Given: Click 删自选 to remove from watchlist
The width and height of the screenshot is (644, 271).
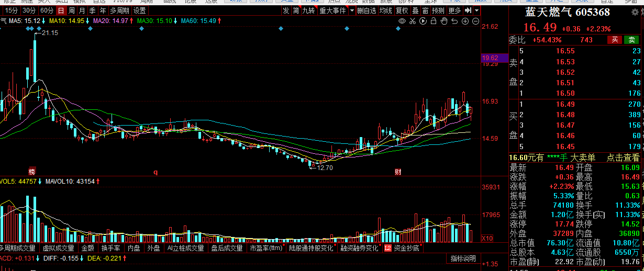Looking at the screenshot, I should pos(367,10).
